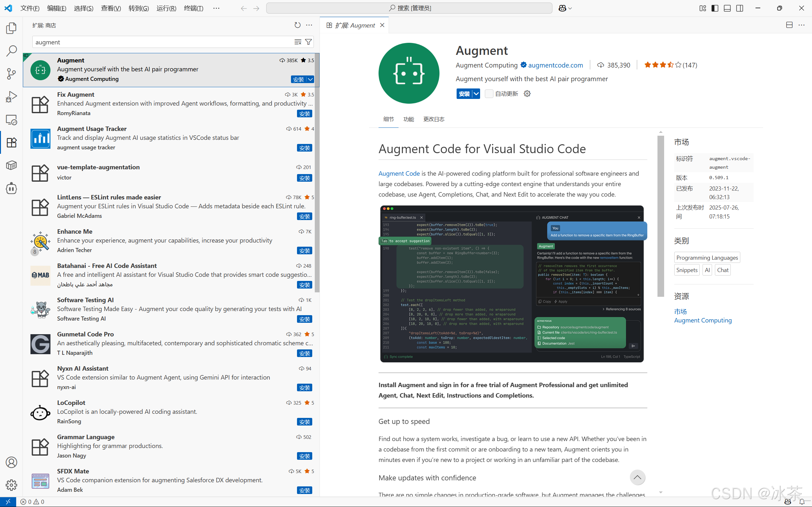Open Run and Debug view

(11, 97)
